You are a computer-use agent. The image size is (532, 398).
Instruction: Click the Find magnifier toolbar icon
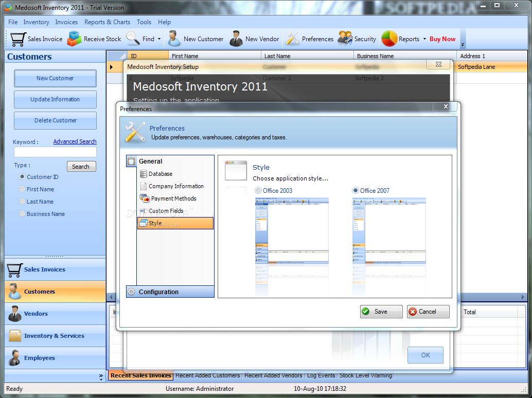click(x=133, y=39)
